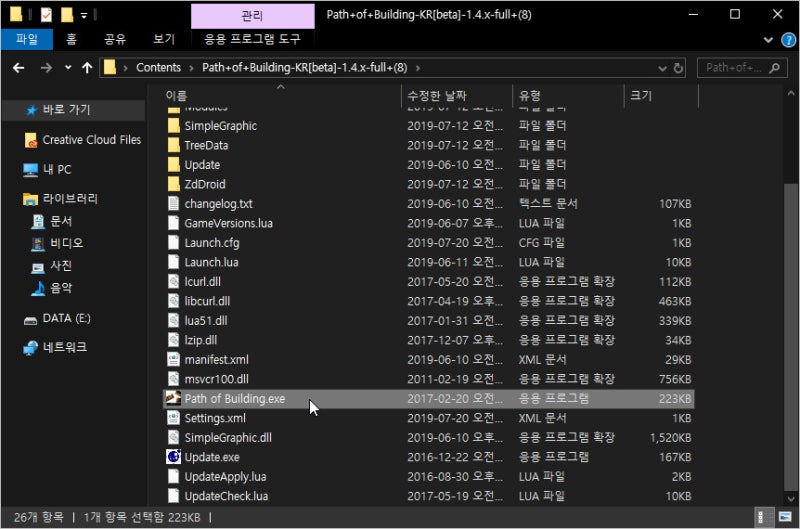The height and width of the screenshot is (529, 800).
Task: Click the msvcr100.dll file icon
Action: pos(173,379)
